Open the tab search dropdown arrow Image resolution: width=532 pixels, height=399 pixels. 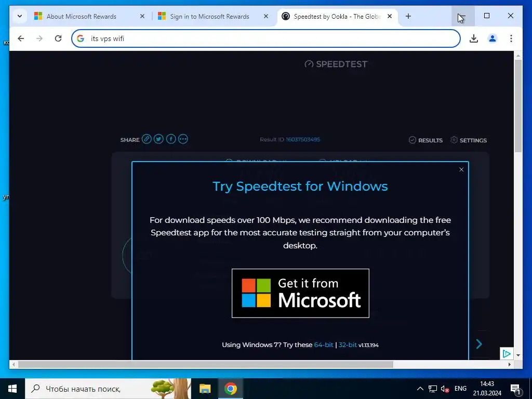click(20, 16)
